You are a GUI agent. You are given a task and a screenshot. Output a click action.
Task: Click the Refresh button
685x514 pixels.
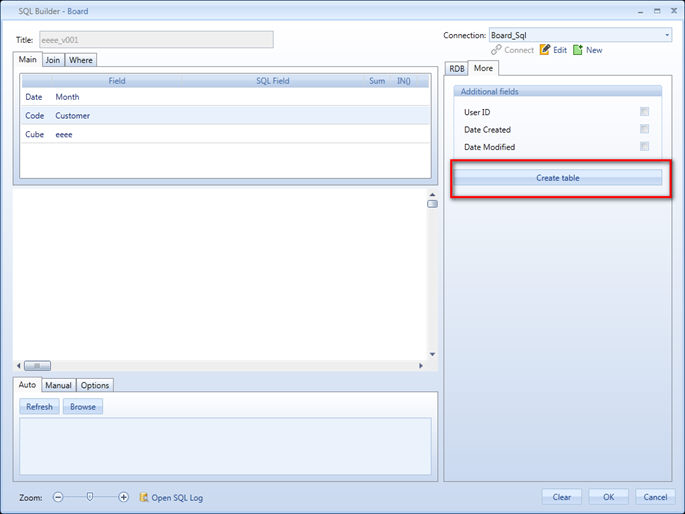coord(40,407)
